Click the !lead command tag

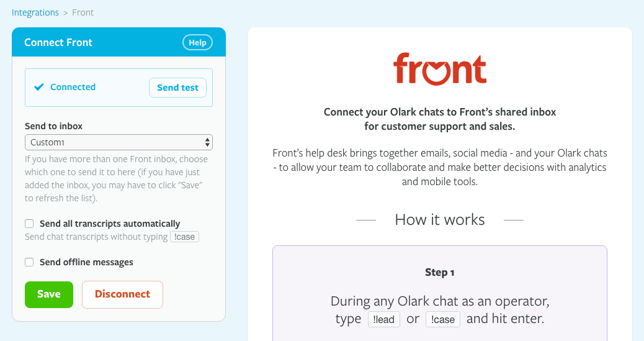[x=384, y=319]
